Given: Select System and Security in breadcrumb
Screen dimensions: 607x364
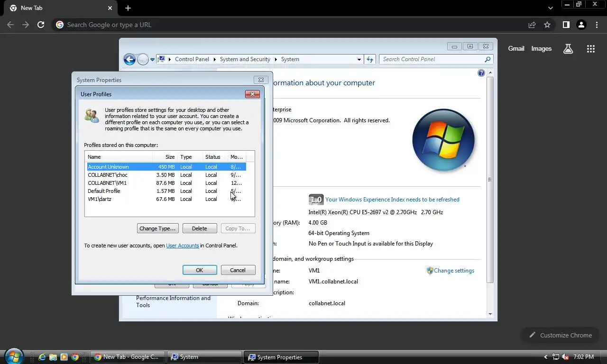Looking at the screenshot, I should click(245, 59).
